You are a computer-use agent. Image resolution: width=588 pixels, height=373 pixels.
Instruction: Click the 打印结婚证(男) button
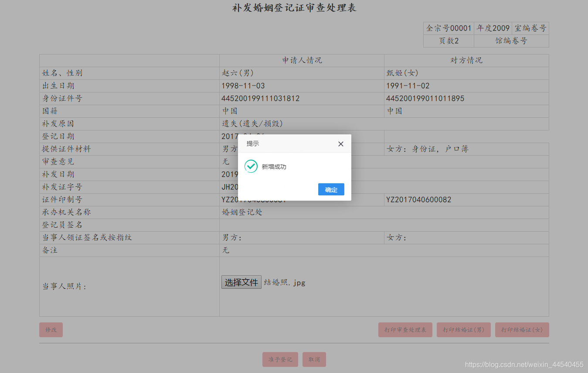tap(464, 330)
